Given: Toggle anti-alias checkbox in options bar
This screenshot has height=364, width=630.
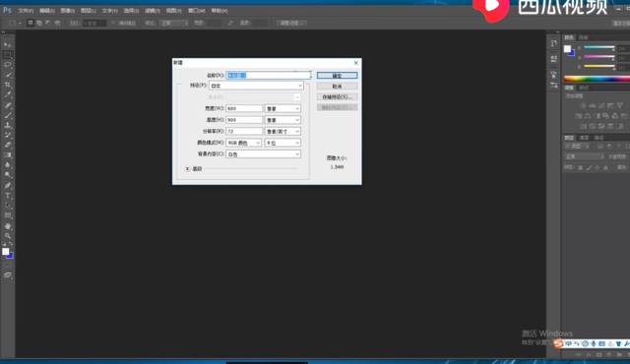Looking at the screenshot, I should tap(114, 24).
